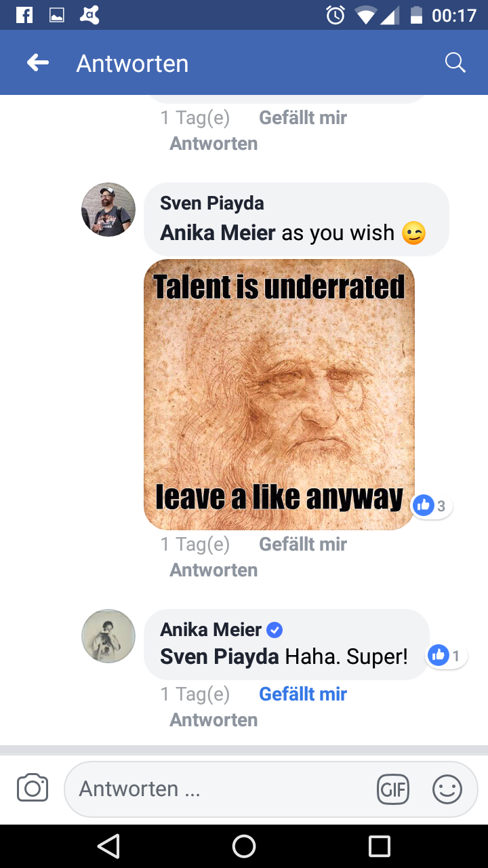The height and width of the screenshot is (868, 488).
Task: Reply to Sven Piayda's comment via 'Antworten'
Action: tap(213, 570)
